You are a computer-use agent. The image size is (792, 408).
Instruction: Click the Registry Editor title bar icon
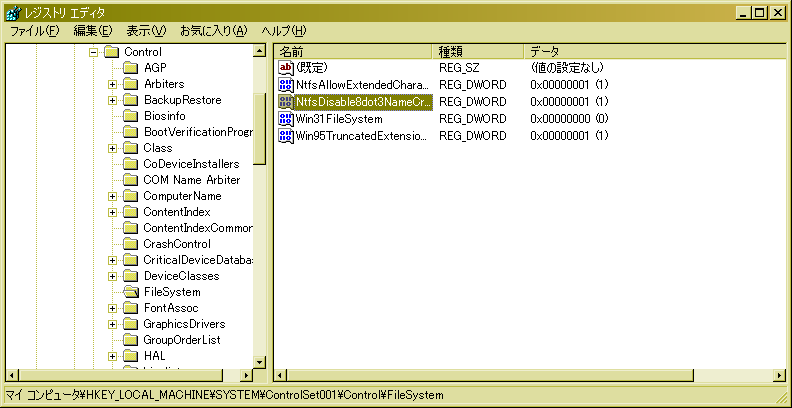point(11,12)
